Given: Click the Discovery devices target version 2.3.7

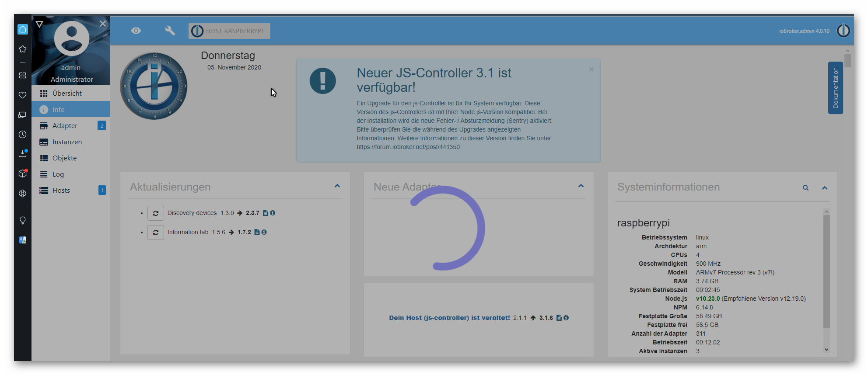Looking at the screenshot, I should (252, 213).
